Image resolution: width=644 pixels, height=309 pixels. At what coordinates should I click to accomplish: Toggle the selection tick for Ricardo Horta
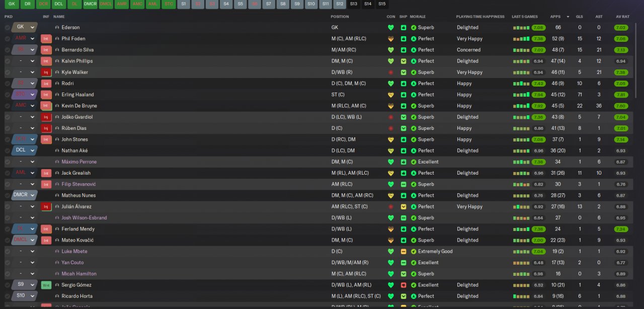click(x=7, y=296)
